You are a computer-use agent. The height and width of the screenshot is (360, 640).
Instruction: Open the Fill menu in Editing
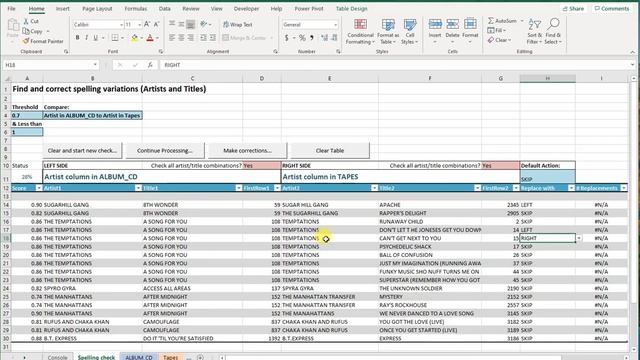click(497, 31)
